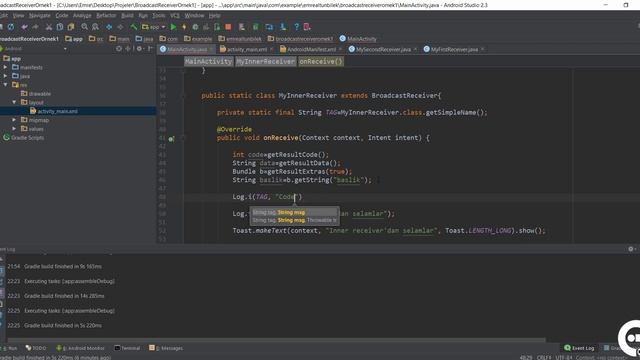Image resolution: width=640 pixels, height=360 pixels.
Task: Collapse the layout folder arrow
Action: tap(14, 102)
